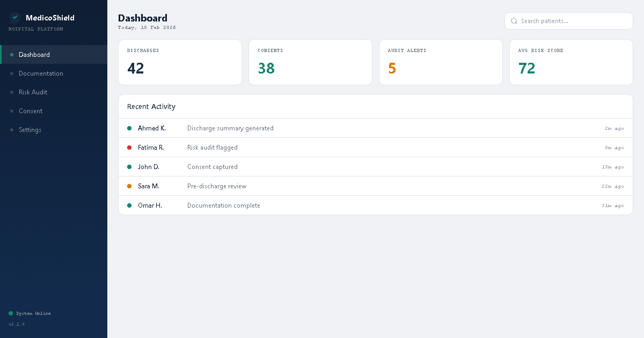Click the search magnifier icon
The height and width of the screenshot is (338, 644).
pyautogui.click(x=514, y=21)
